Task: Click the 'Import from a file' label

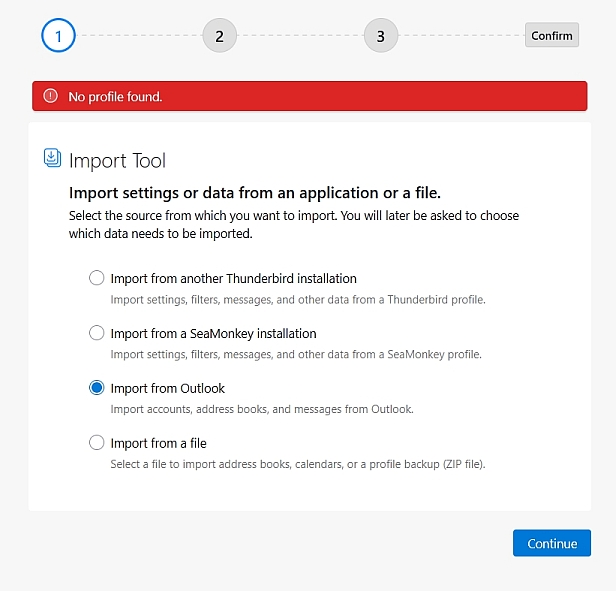Action: tap(158, 442)
